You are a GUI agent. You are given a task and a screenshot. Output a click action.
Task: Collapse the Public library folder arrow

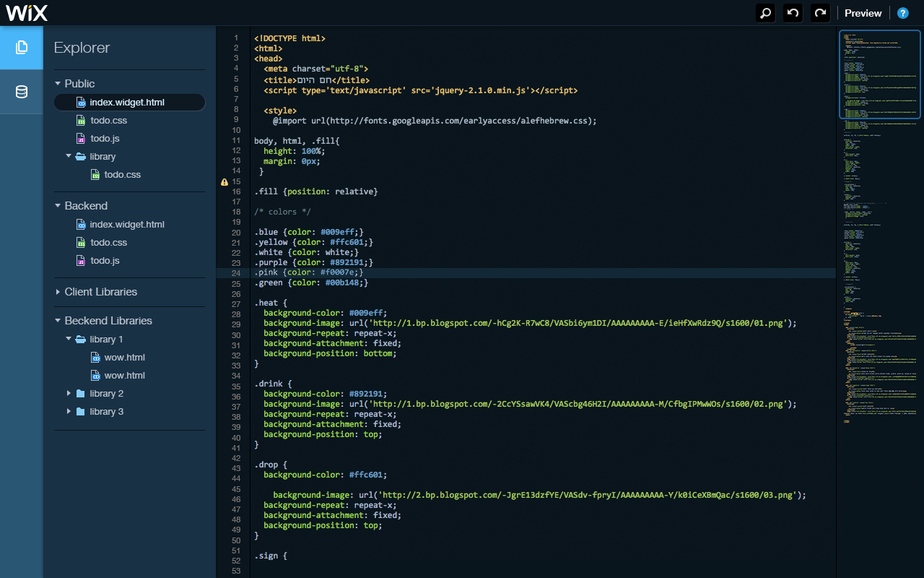[69, 156]
